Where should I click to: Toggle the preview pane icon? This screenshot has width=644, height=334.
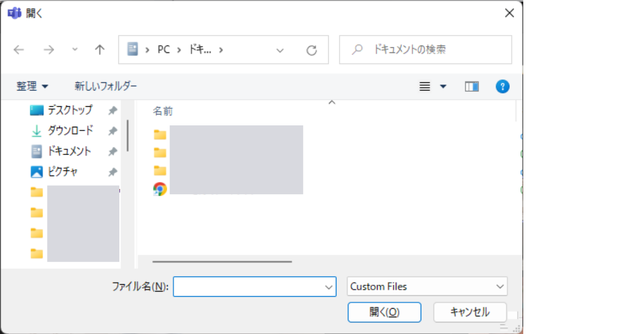[471, 87]
